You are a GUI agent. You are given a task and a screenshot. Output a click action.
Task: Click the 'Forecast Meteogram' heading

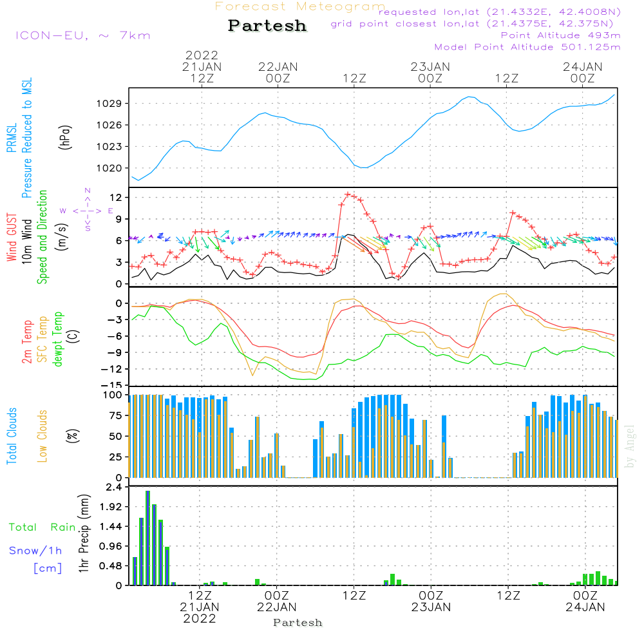click(299, 6)
